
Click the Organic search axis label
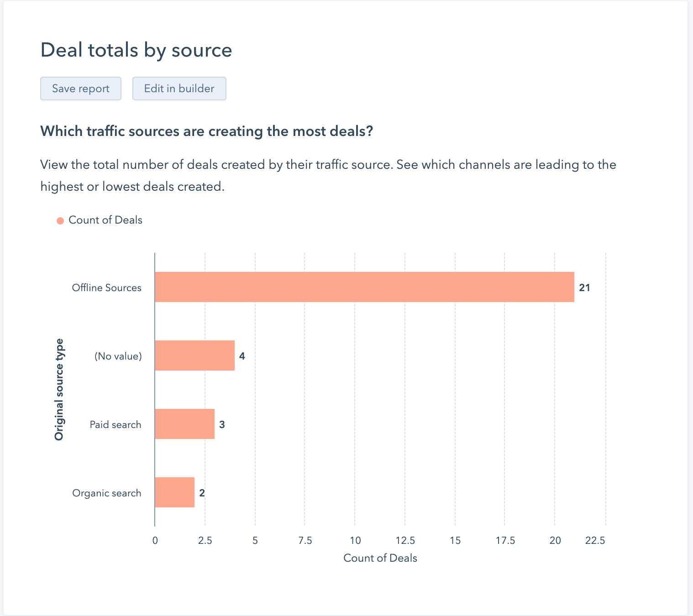coord(107,493)
